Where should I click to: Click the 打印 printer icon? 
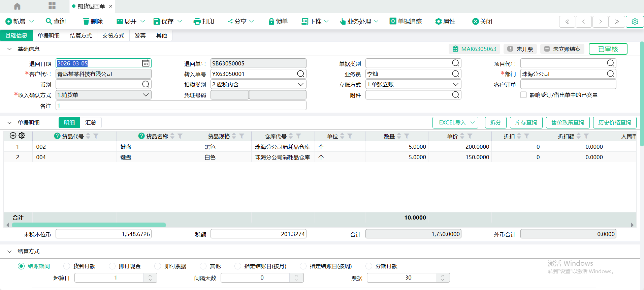click(x=197, y=22)
